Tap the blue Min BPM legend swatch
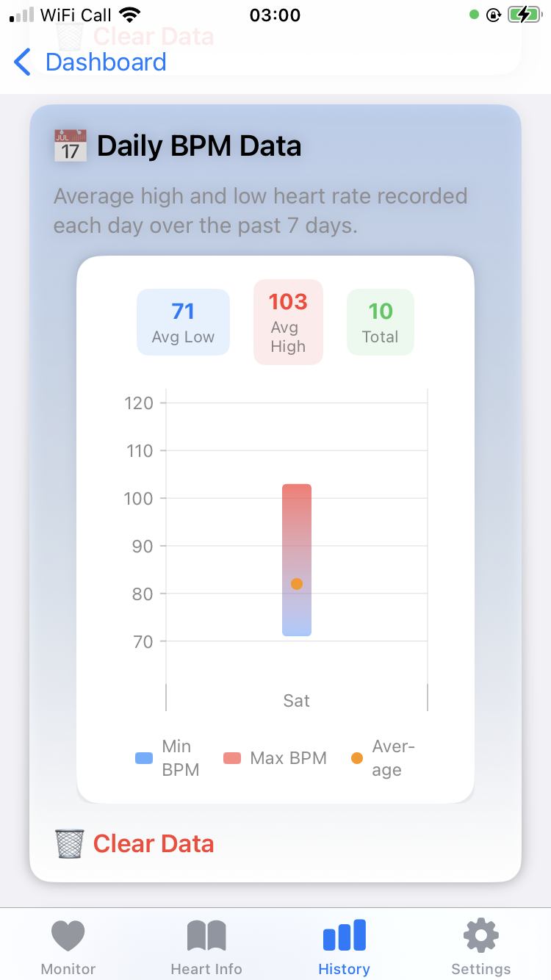The image size is (551, 980). (144, 758)
